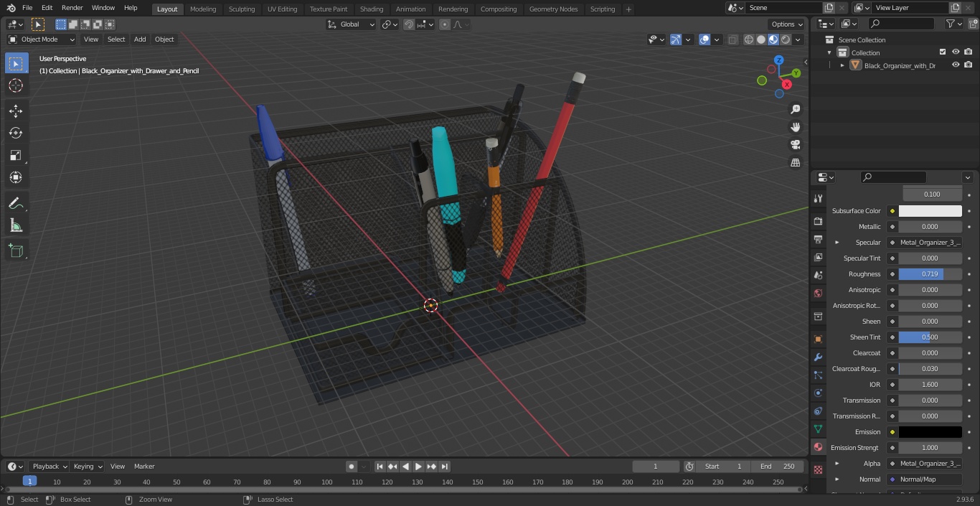
Task: Activate the Rotate tool
Action: point(16,133)
